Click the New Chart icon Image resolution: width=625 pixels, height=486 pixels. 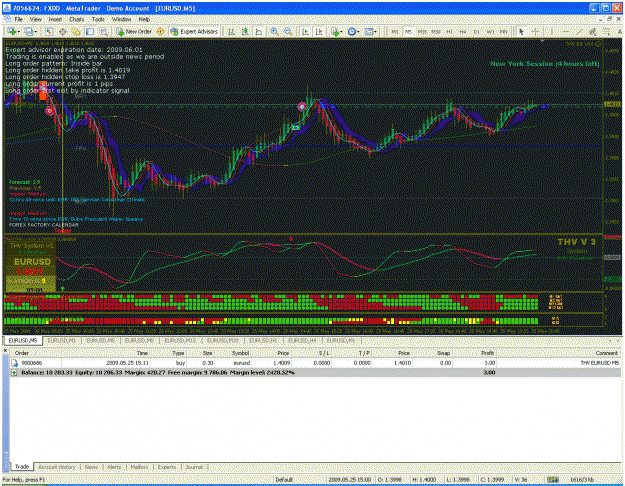[x=12, y=31]
